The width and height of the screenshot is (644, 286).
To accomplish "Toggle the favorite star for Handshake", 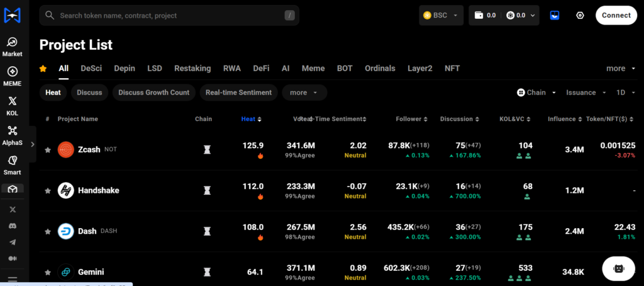I will coord(48,191).
